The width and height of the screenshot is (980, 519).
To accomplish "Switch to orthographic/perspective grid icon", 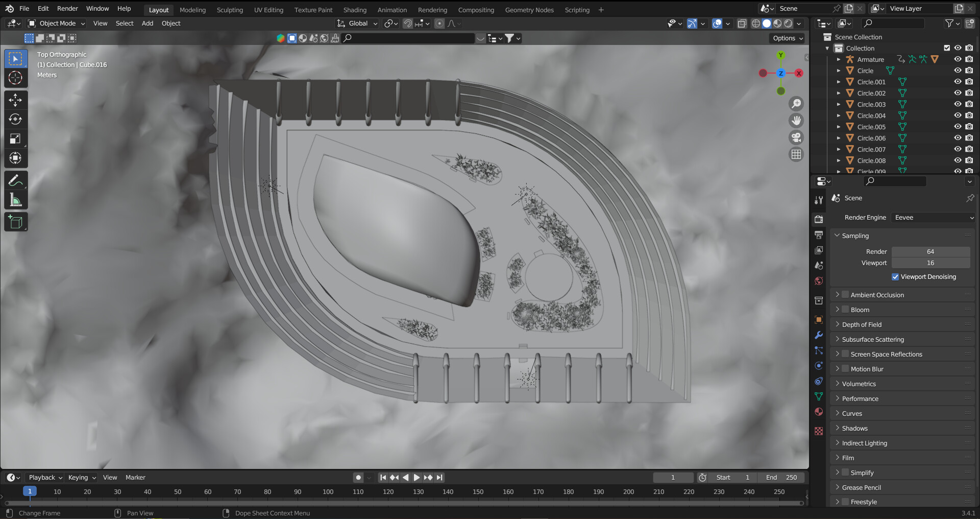I will click(x=796, y=154).
